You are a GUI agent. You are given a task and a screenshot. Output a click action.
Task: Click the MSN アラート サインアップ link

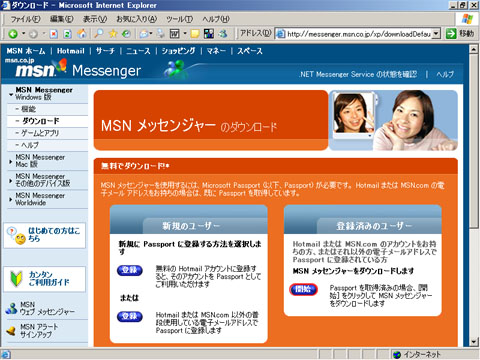click(x=39, y=330)
